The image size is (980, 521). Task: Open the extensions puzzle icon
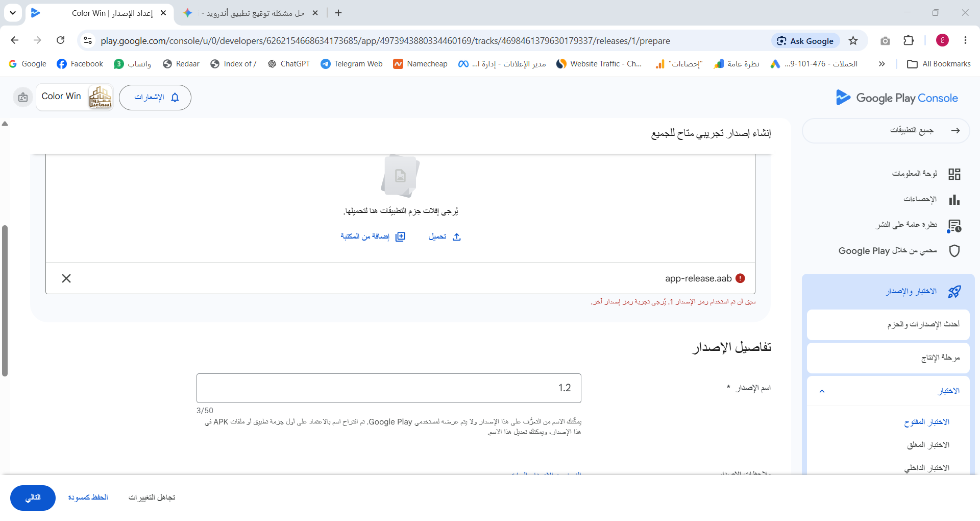point(909,41)
